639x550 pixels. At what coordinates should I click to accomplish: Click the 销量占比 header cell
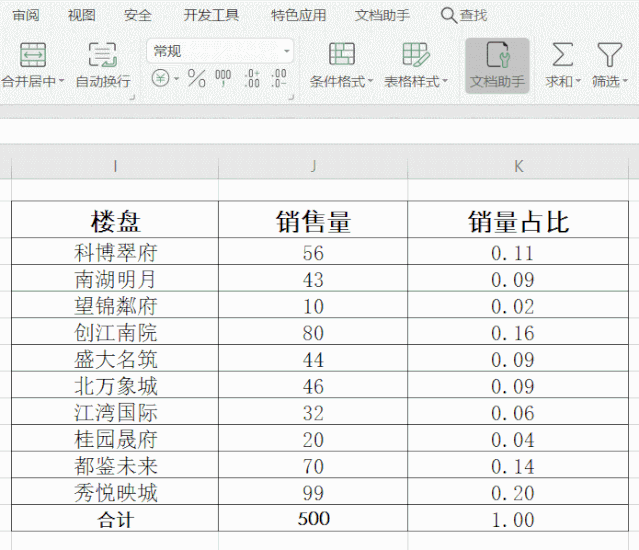(x=518, y=220)
